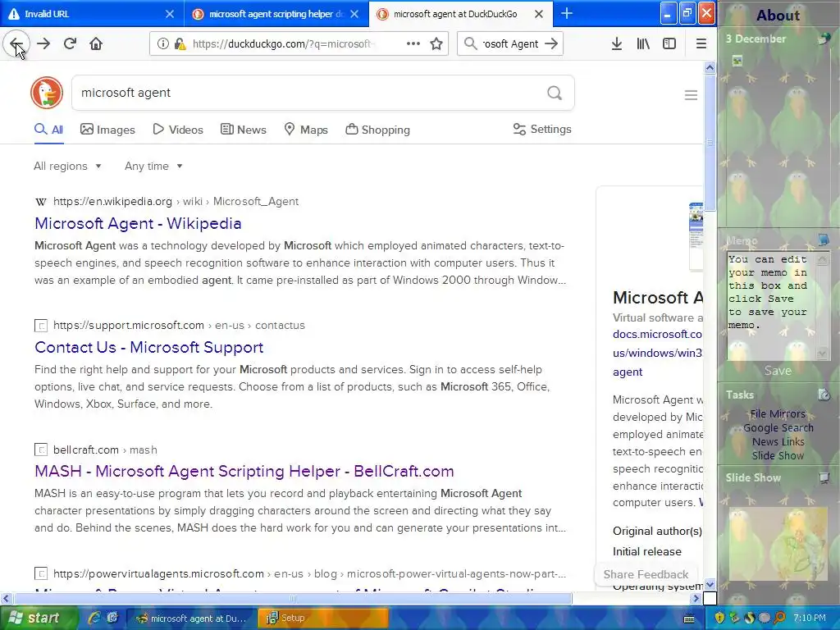Open News Links task link
The height and width of the screenshot is (630, 840).
pyautogui.click(x=778, y=441)
